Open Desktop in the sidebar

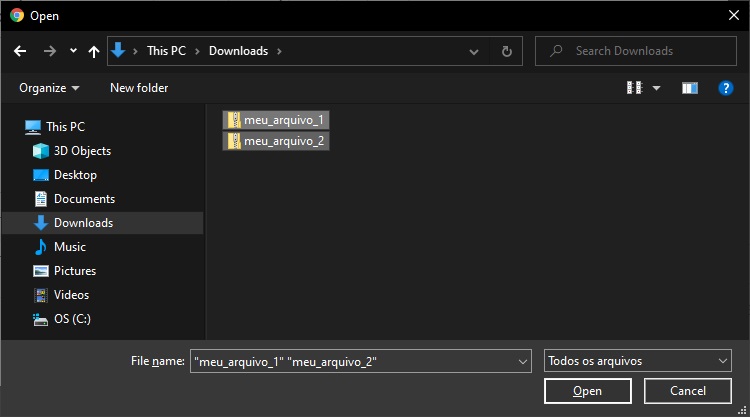(76, 175)
